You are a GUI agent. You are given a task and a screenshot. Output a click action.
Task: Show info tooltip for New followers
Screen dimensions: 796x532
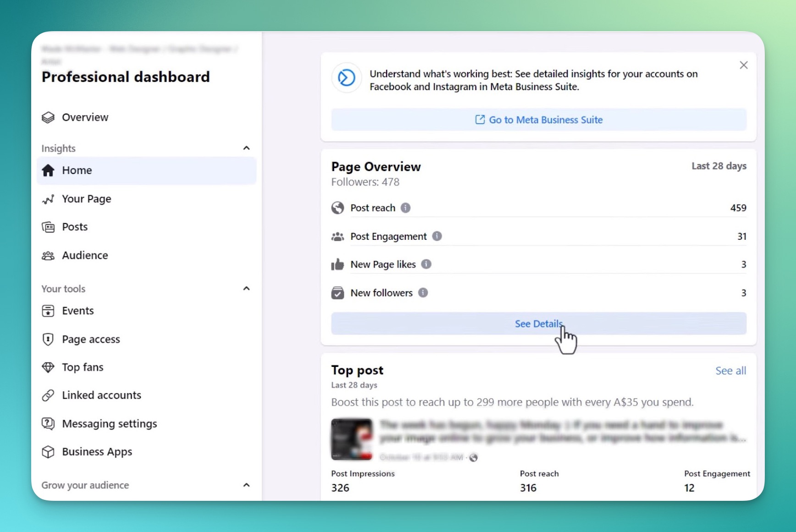click(423, 293)
